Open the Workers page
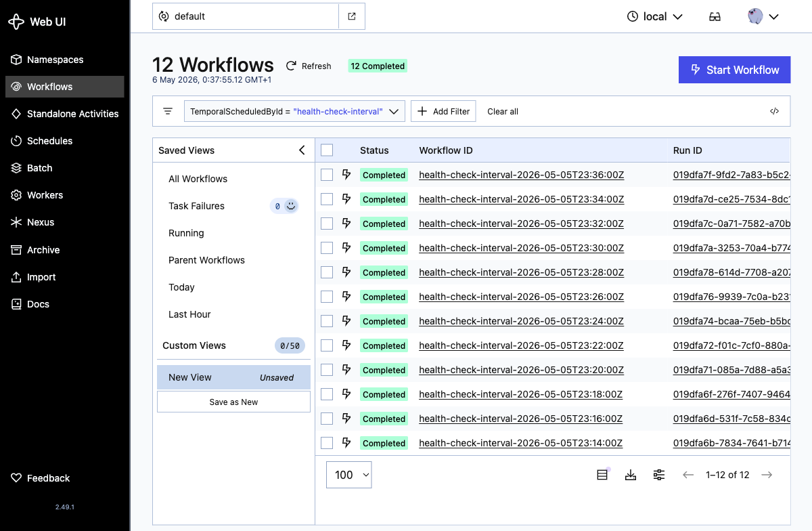 [64, 195]
